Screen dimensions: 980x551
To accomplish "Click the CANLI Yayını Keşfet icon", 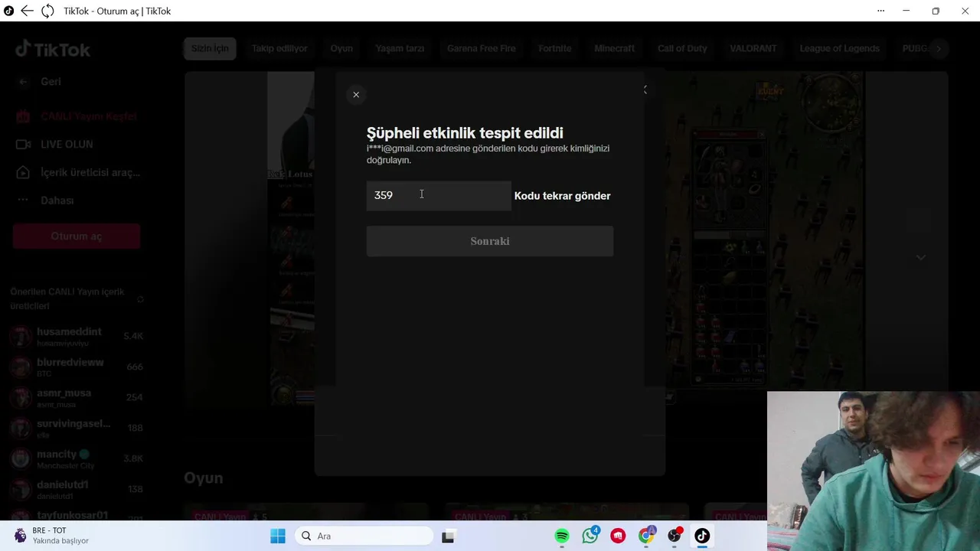I will click(x=23, y=116).
